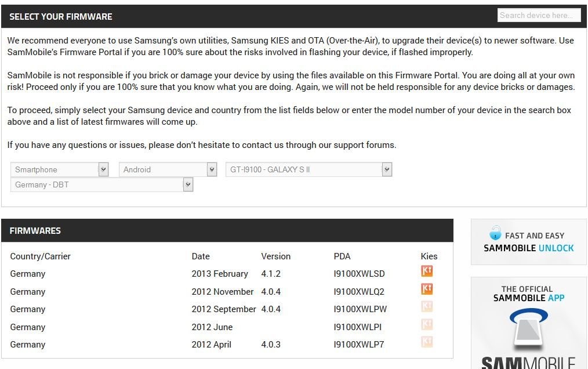This screenshot has height=369, width=588.
Task: Click the Date column header
Action: 201,256
